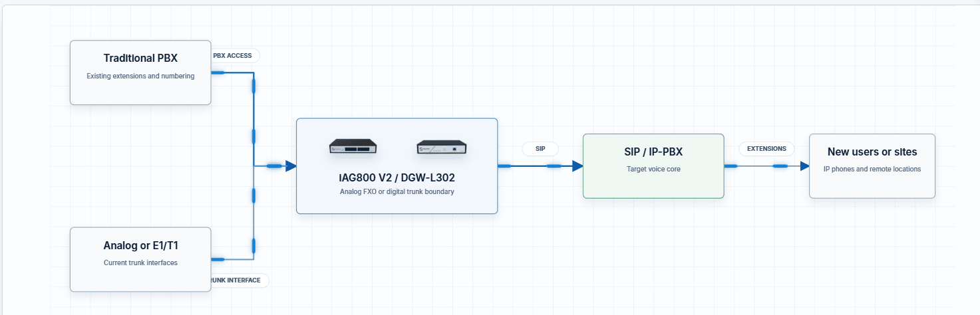Click the IAG800 V2 device image
The height and width of the screenshot is (315, 980).
coord(353,147)
